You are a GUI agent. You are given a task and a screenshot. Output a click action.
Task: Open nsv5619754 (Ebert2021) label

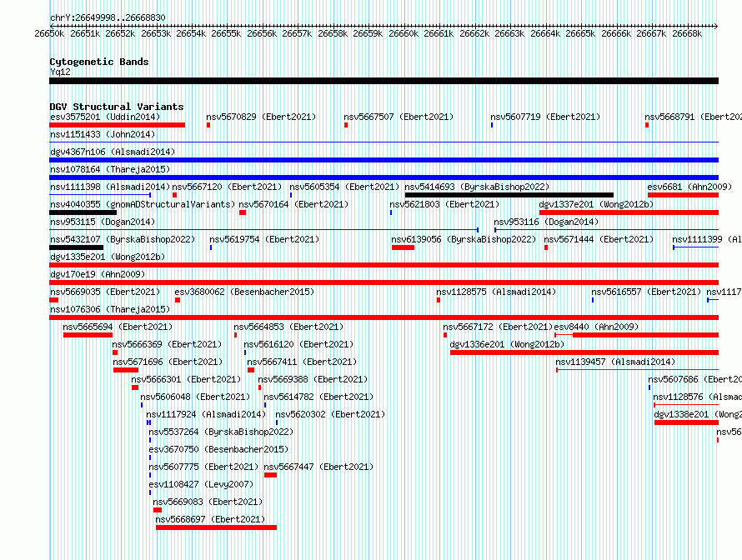[264, 239]
